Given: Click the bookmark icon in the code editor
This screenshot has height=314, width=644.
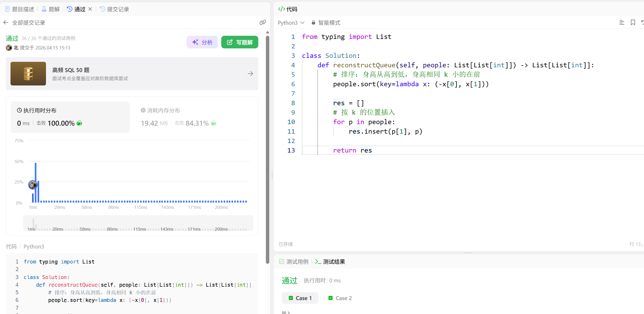Looking at the screenshot, I should [x=633, y=23].
